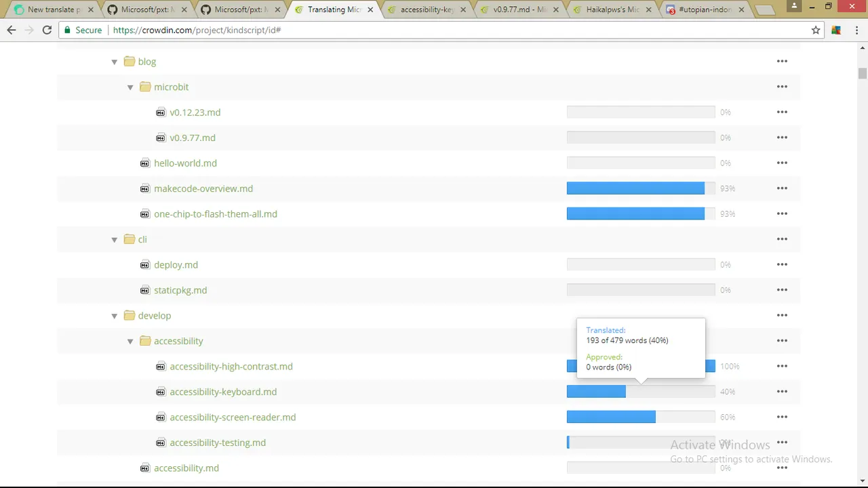Open more options for develop folder
868x488 pixels.
[782, 315]
